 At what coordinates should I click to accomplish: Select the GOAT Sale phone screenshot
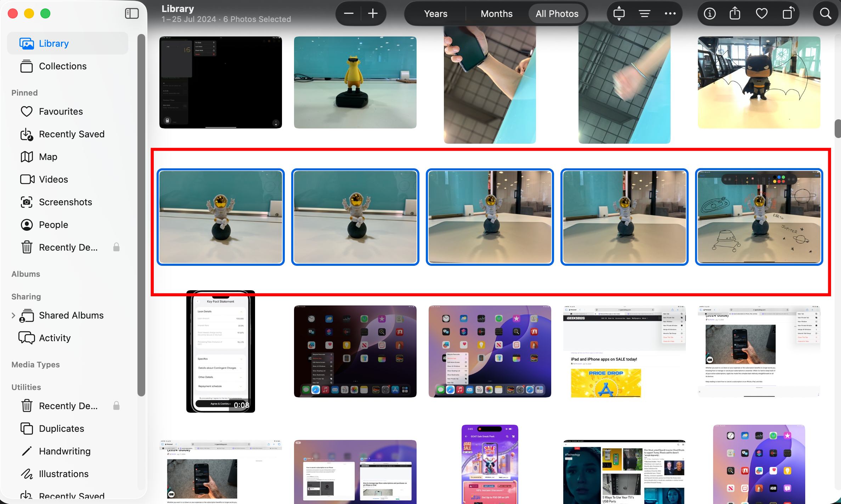490,464
